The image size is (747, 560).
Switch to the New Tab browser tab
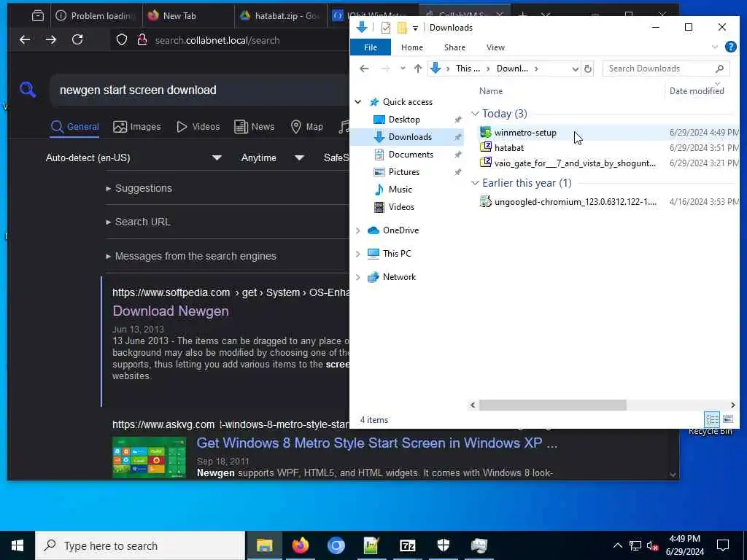(187, 16)
